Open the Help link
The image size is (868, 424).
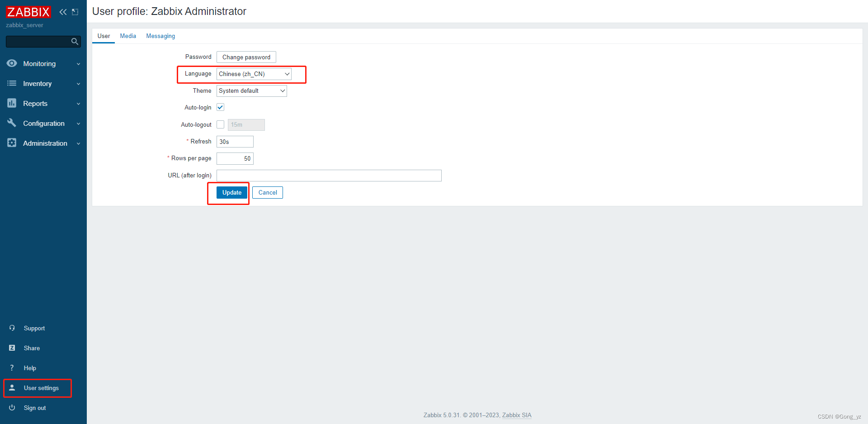pyautogui.click(x=30, y=368)
